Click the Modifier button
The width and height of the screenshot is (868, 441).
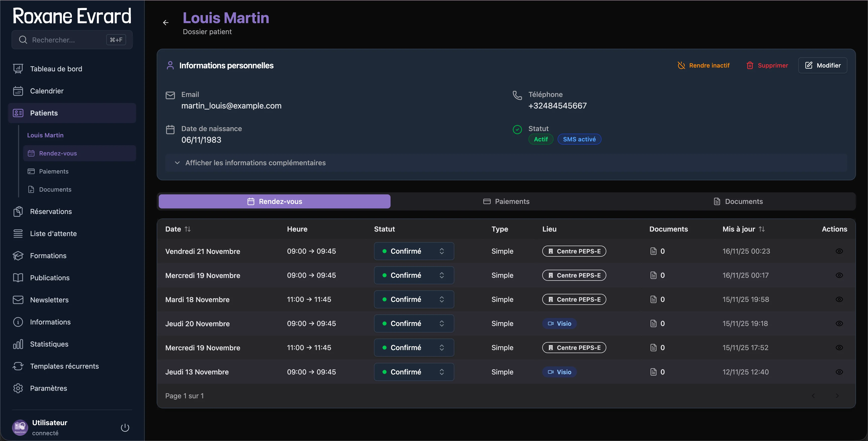[823, 65]
